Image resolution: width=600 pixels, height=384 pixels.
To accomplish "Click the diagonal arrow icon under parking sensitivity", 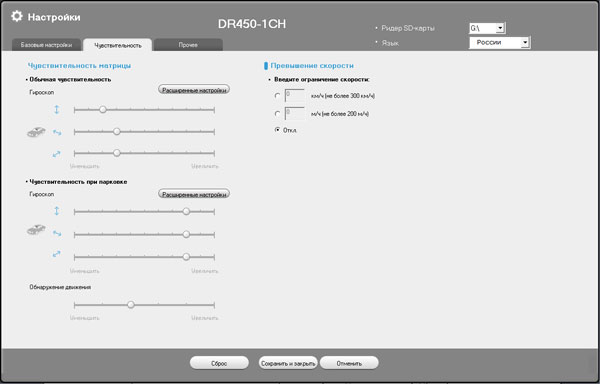I will pyautogui.click(x=57, y=254).
